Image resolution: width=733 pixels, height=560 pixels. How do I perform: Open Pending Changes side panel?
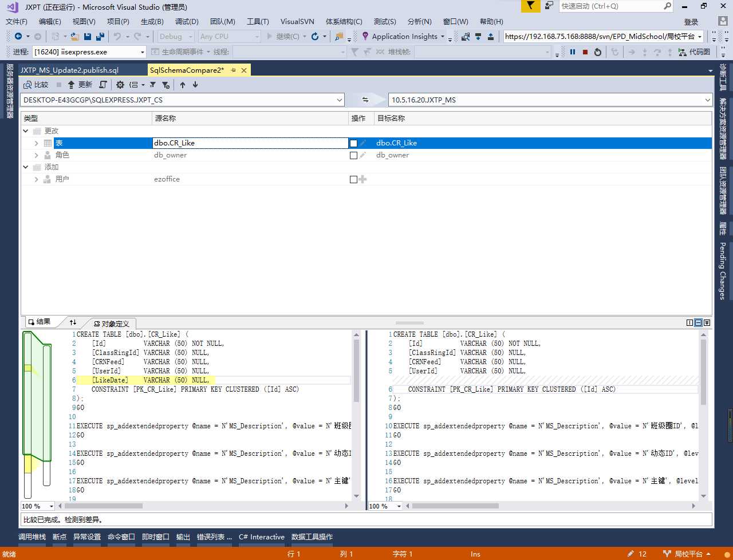tap(723, 271)
